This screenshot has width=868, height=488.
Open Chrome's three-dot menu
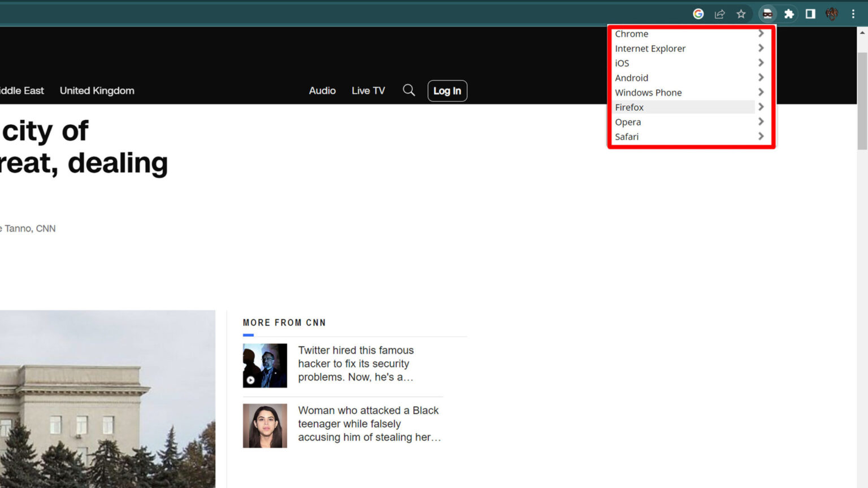853,14
